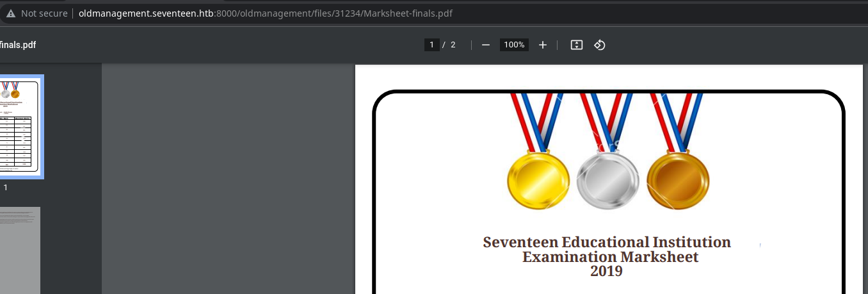Select the page 1 thumbnail
The width and height of the screenshot is (868, 294).
click(x=20, y=126)
